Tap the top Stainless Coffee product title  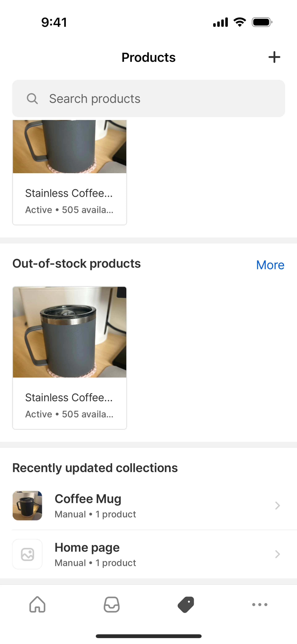[69, 193]
